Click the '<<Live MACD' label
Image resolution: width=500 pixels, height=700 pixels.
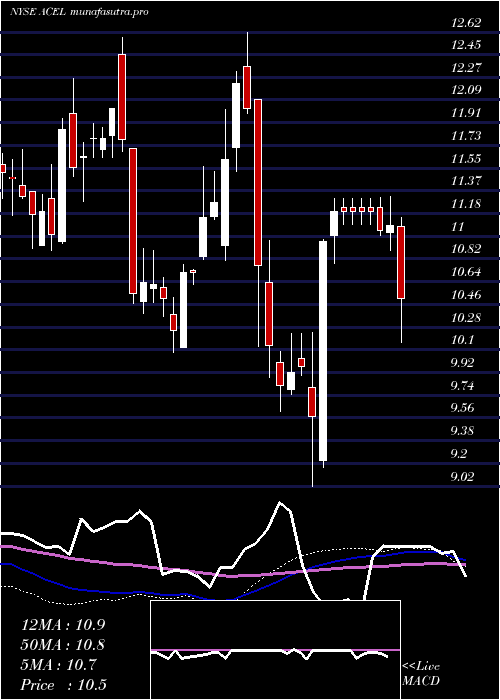pyautogui.click(x=421, y=674)
